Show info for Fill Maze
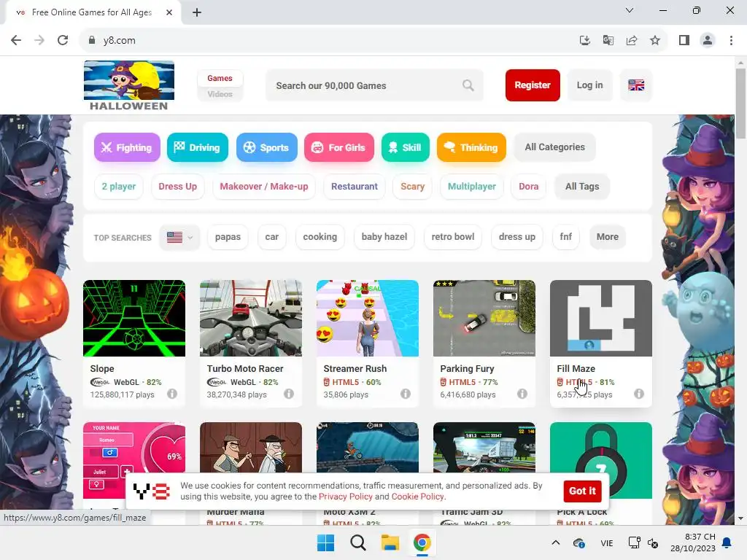The image size is (747, 560). 639,394
